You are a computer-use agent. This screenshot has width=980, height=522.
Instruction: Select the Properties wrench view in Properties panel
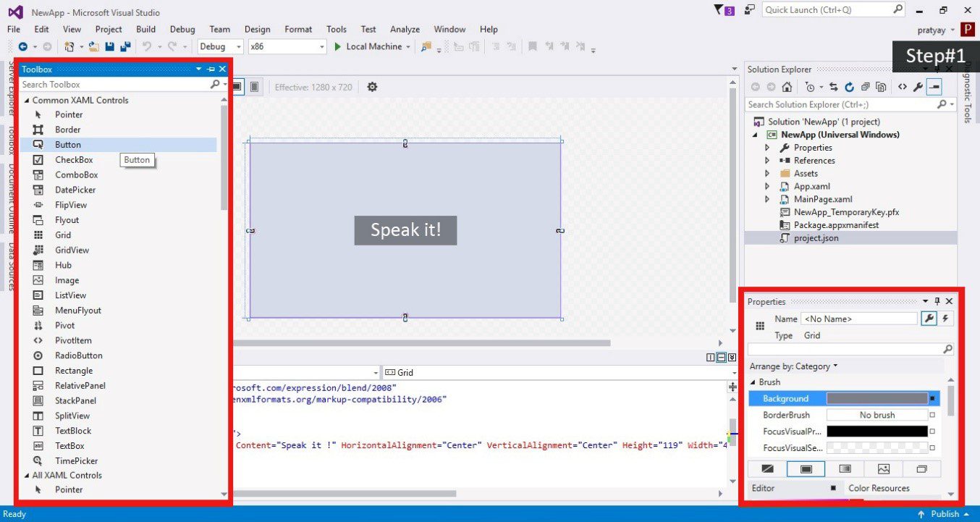929,319
